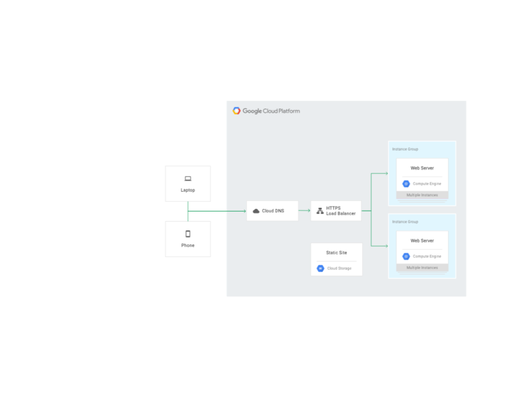The width and height of the screenshot is (532, 399).
Task: Click the Google Cloud Platform hexagon logo
Action: (x=237, y=111)
